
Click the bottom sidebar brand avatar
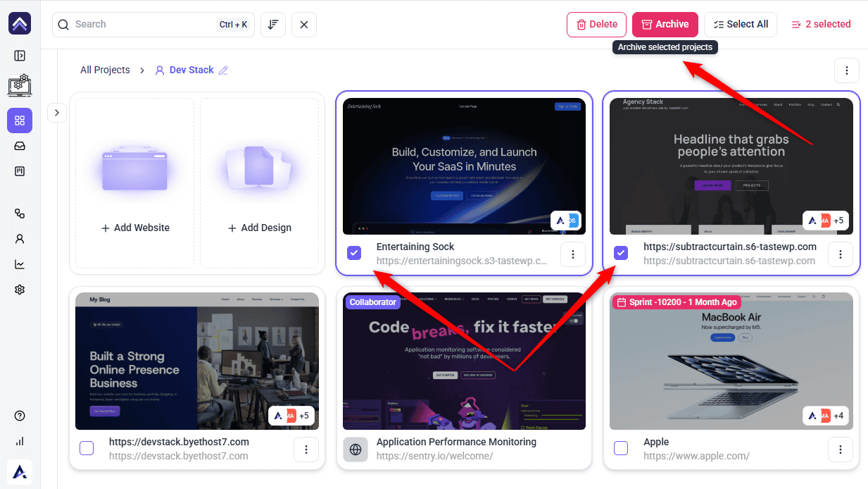click(x=20, y=471)
